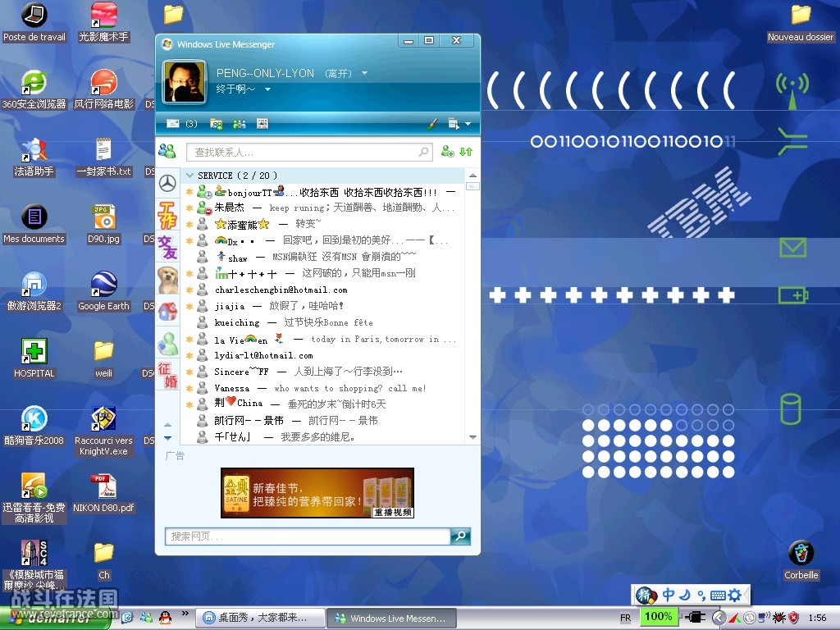The width and height of the screenshot is (840, 630).
Task: Click the user display picture
Action: [184, 81]
